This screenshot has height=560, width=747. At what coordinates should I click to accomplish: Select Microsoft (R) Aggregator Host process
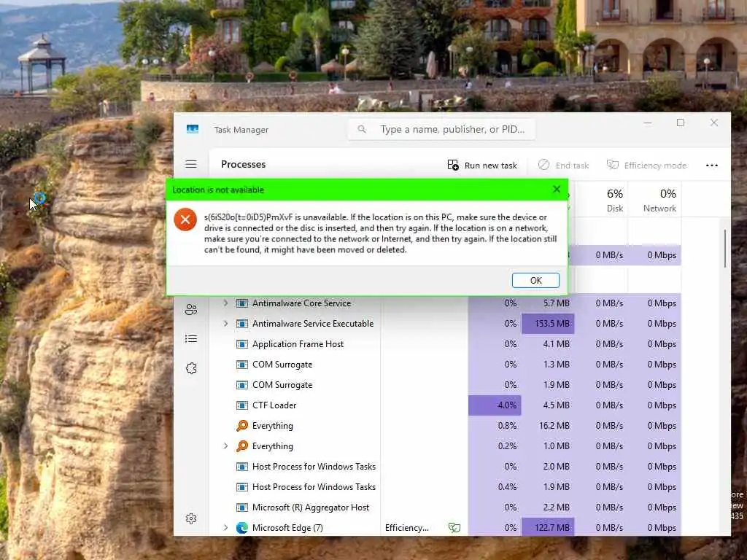pos(311,507)
